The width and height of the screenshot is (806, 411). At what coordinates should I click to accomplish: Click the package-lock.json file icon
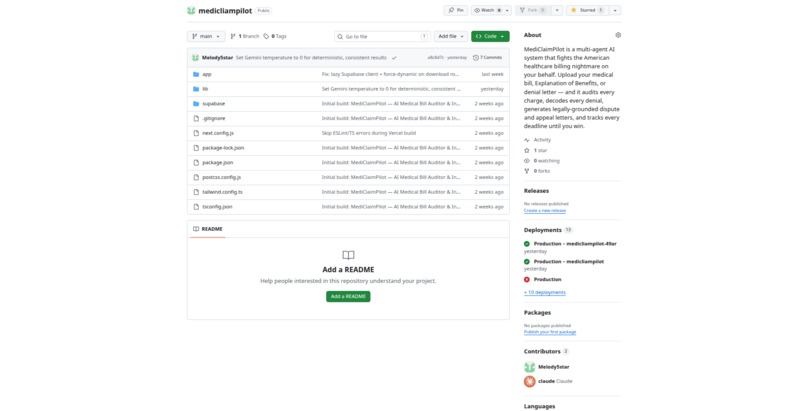[x=196, y=147]
